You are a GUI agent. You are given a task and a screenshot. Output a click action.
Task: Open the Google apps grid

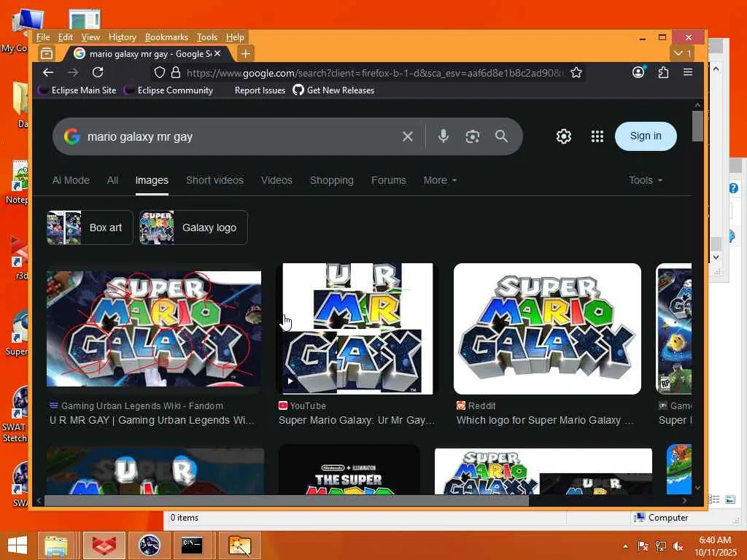[597, 136]
